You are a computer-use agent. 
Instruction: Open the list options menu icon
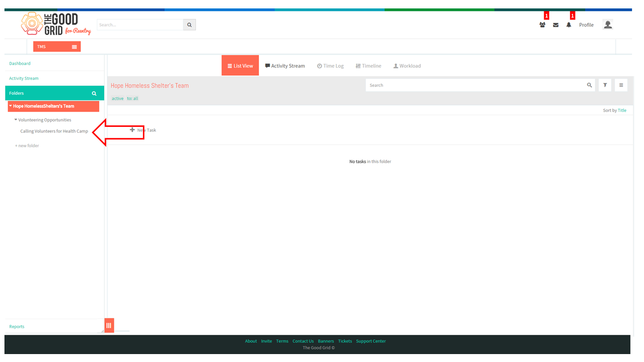pyautogui.click(x=621, y=85)
